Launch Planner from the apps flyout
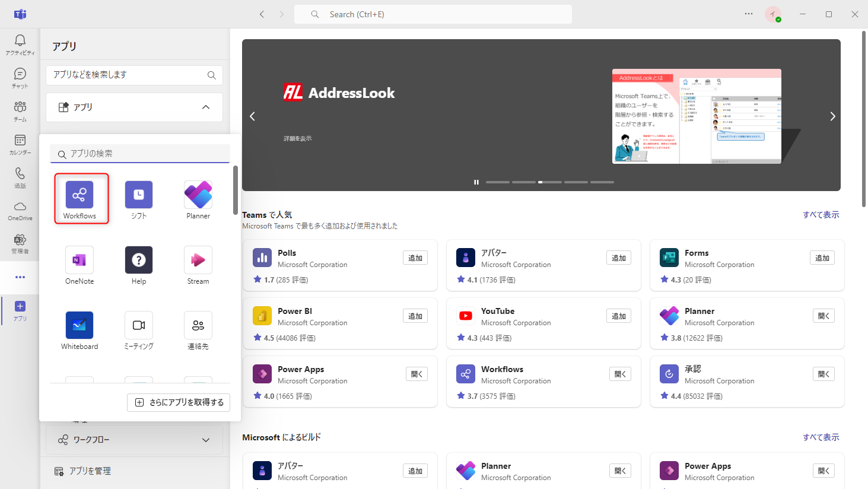Image resolution: width=868 pixels, height=489 pixels. [x=198, y=195]
